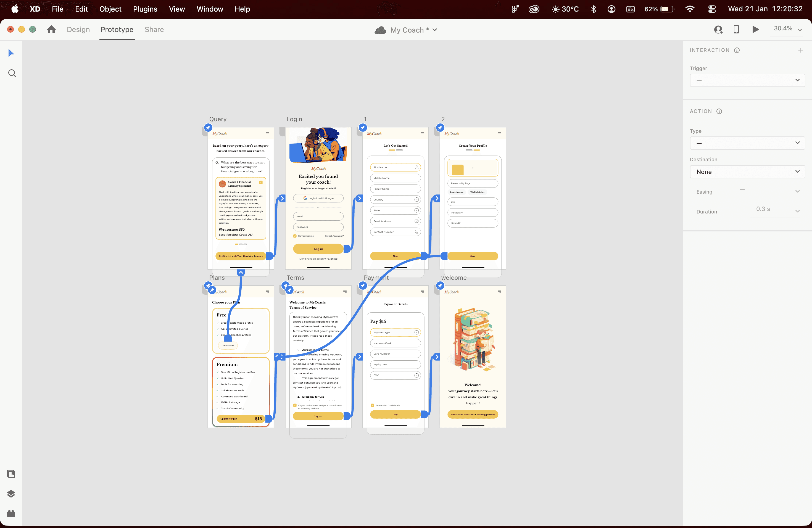Click the Log in button on the Login artboard
Viewport: 812px width, 528px height.
click(x=318, y=249)
